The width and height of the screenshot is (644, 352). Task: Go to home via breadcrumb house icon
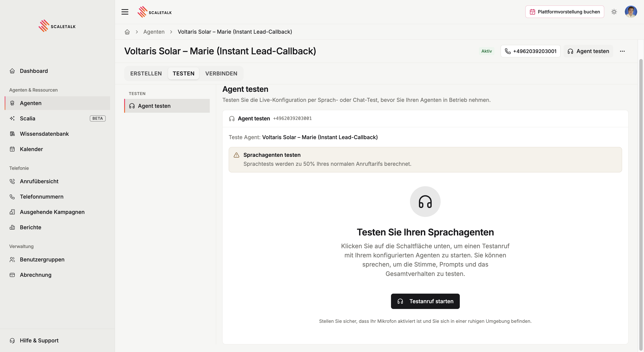(x=127, y=32)
